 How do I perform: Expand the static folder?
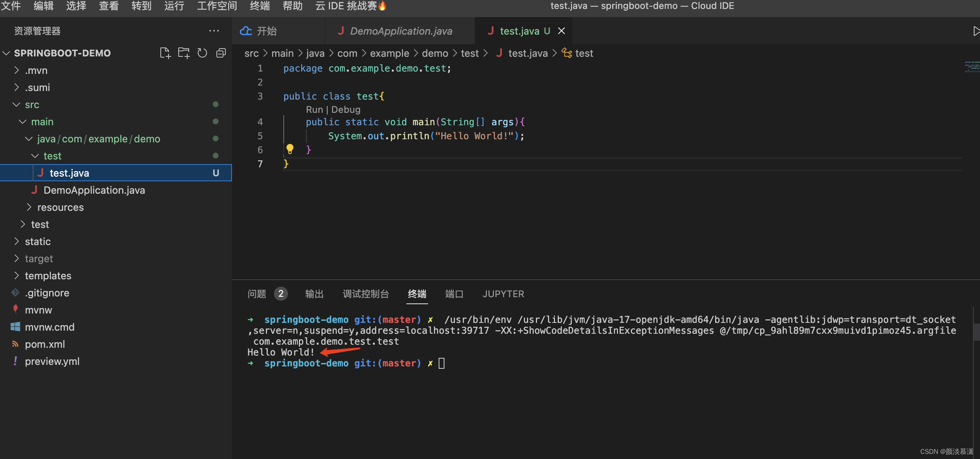coord(16,241)
